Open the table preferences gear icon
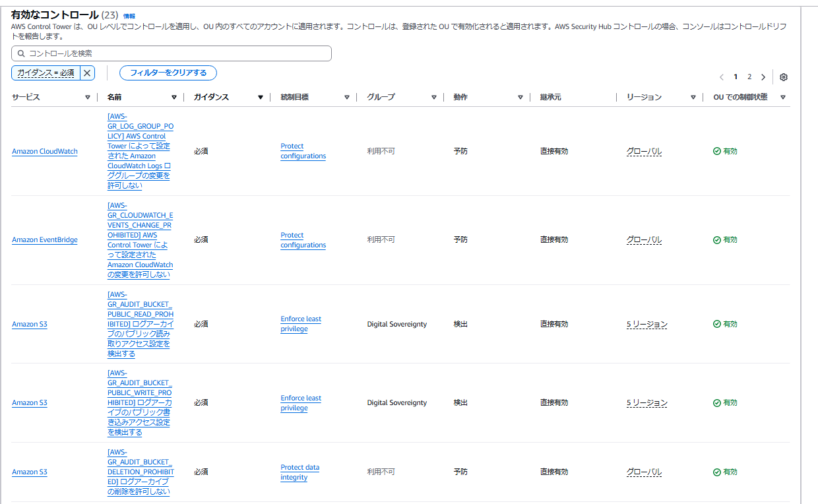818x504 pixels. coord(784,77)
